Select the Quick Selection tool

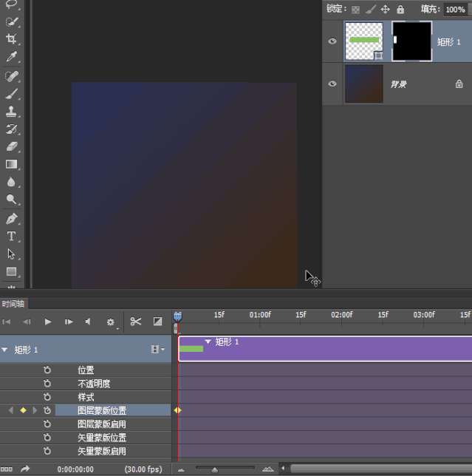11,22
